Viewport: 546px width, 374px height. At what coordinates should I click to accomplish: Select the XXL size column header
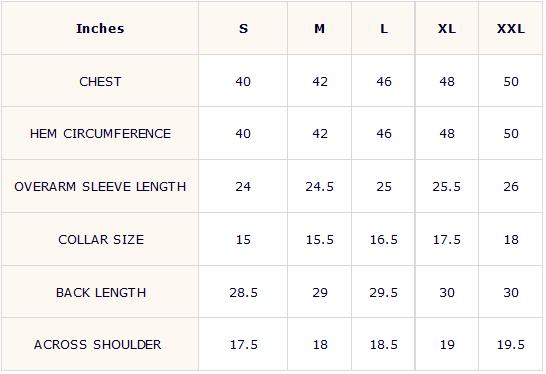(510, 28)
